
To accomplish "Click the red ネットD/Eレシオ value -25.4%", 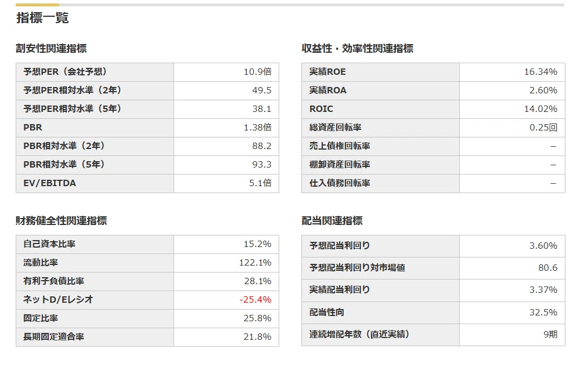I will [255, 300].
